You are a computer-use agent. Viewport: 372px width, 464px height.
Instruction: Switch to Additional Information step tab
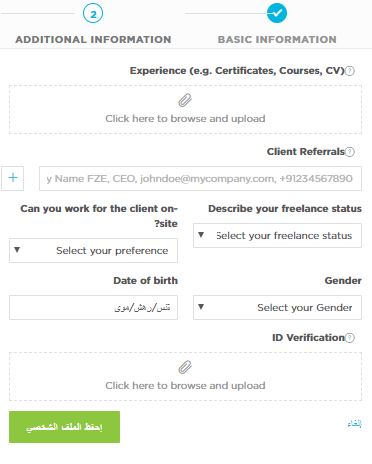[93, 39]
